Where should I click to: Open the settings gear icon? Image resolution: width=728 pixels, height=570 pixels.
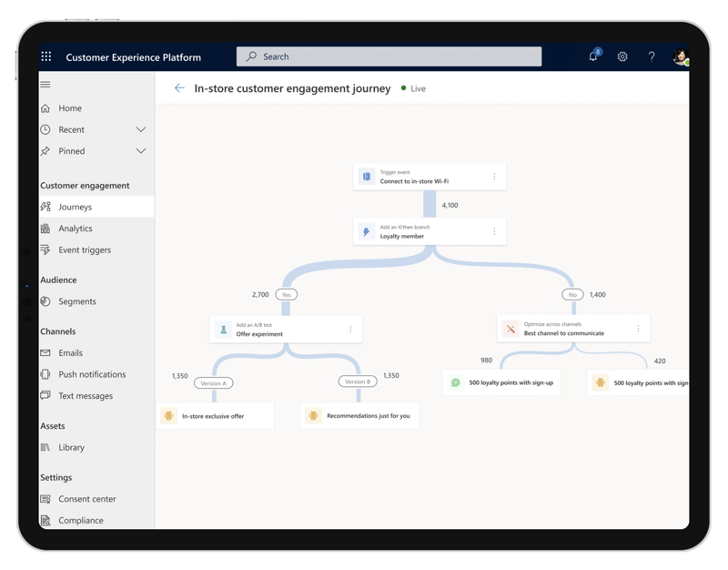coord(622,56)
